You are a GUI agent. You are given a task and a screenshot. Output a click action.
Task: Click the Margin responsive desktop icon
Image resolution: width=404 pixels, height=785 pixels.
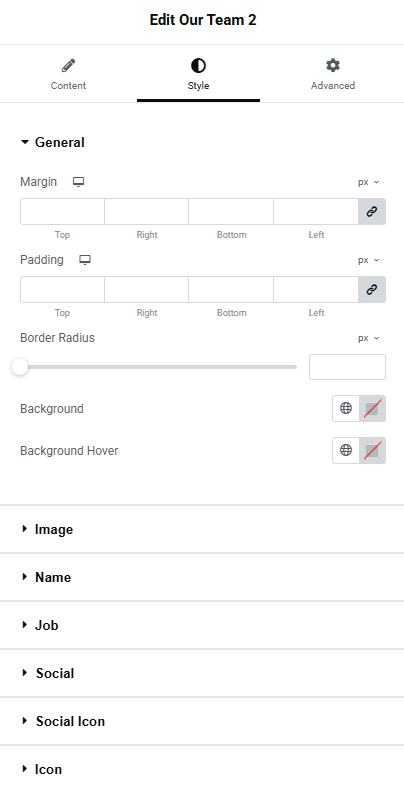click(78, 182)
